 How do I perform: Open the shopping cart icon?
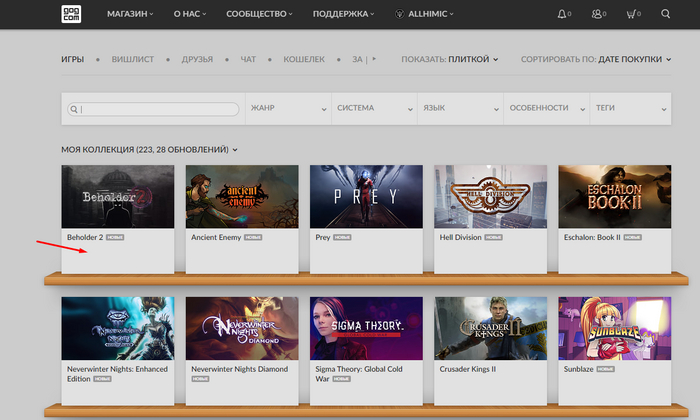[632, 14]
